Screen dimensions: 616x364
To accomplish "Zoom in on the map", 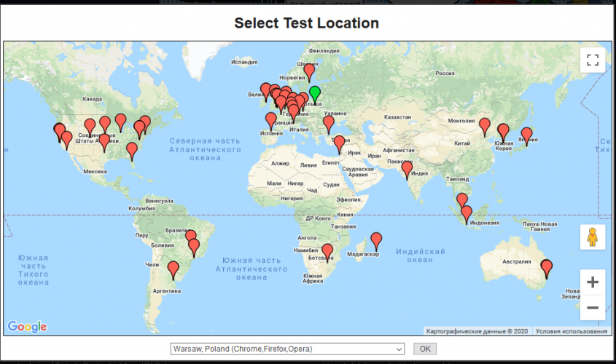I will [x=593, y=282].
